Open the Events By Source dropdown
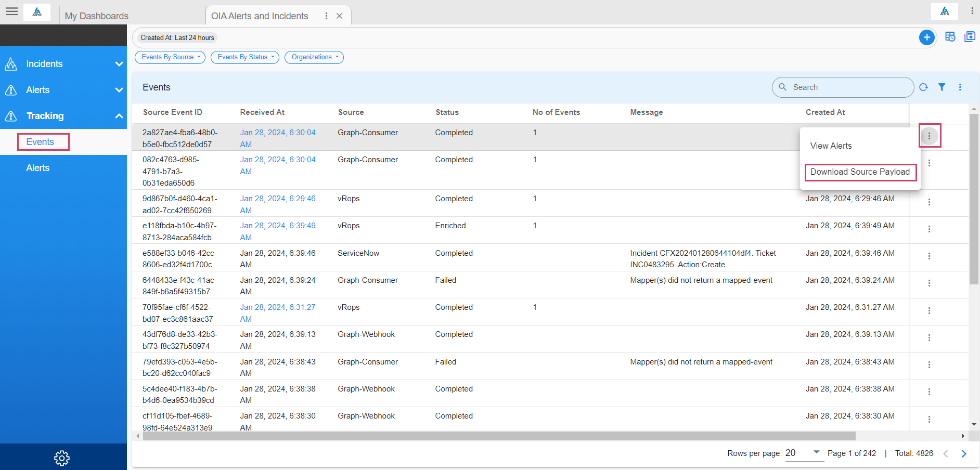 (170, 57)
